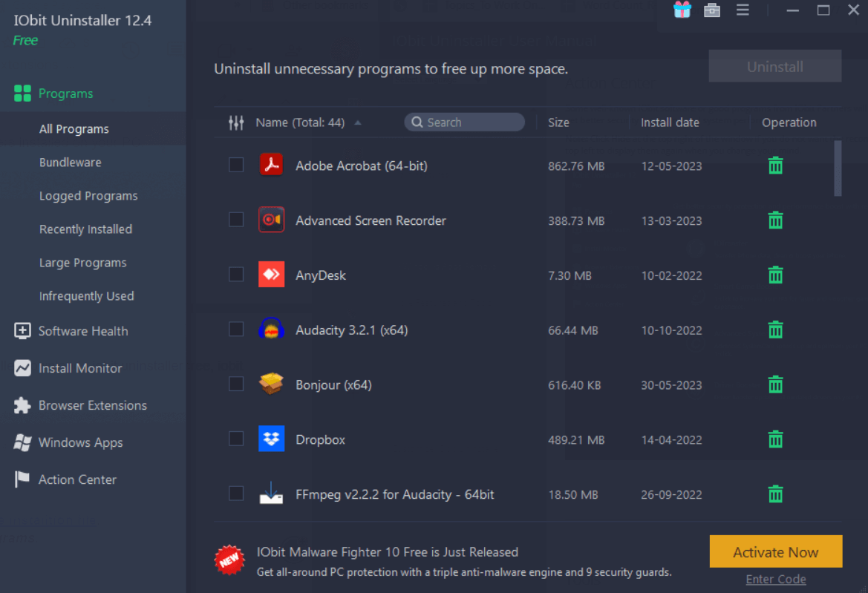Open Logged Programs category
Screen dimensions: 868x593
coord(88,196)
